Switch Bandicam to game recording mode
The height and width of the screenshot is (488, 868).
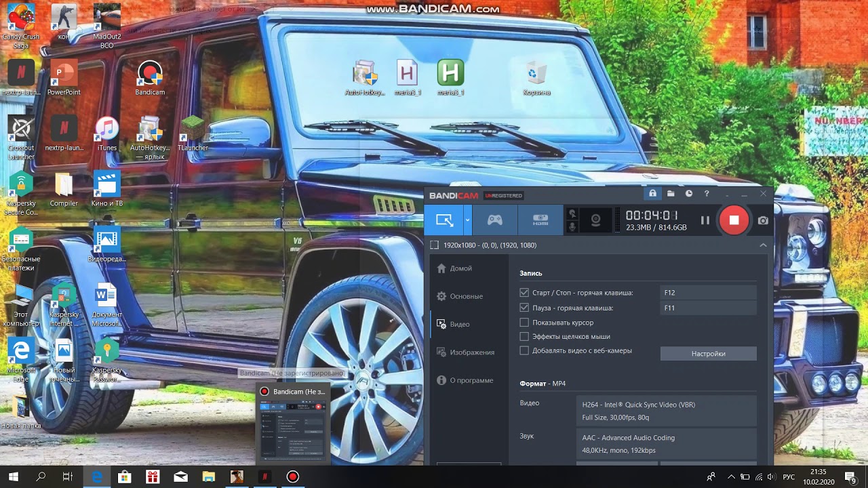[x=495, y=220]
